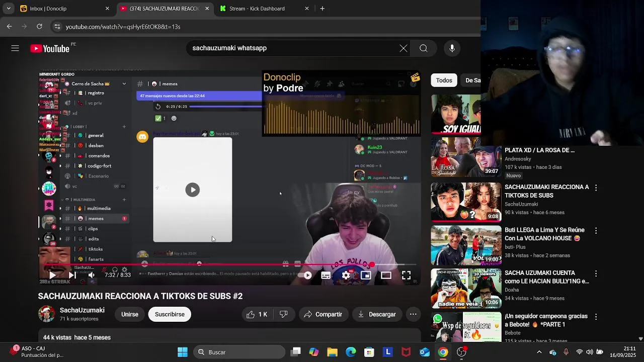Open player settings gear
644x362 pixels.
pyautogui.click(x=346, y=275)
